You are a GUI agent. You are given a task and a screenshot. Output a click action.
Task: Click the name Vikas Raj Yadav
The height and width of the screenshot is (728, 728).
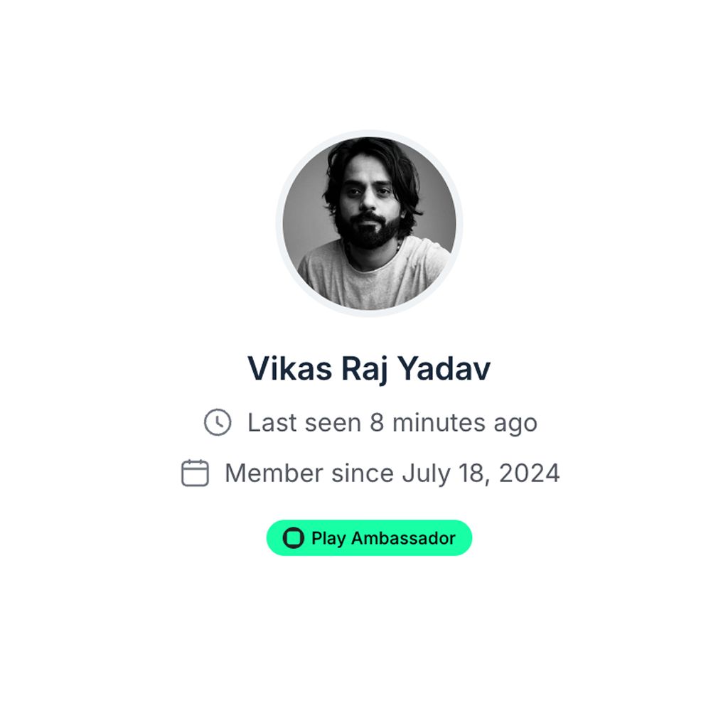(369, 369)
